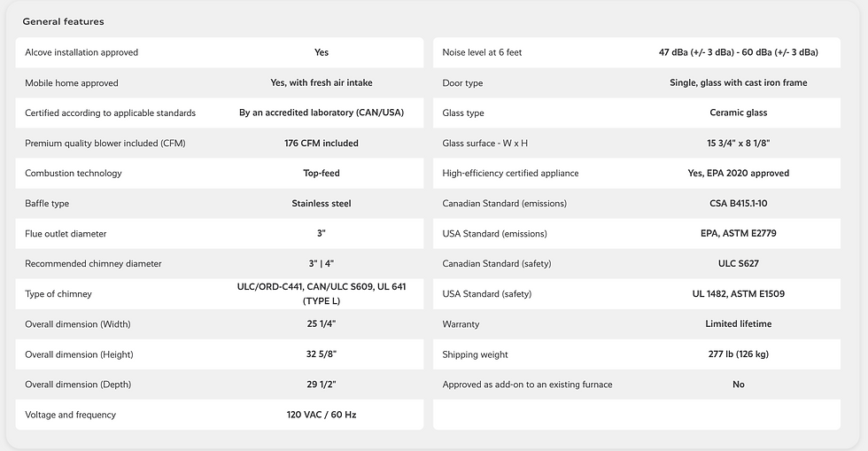
Task: Click the CSA B415.1-10 standard value
Action: pos(739,203)
